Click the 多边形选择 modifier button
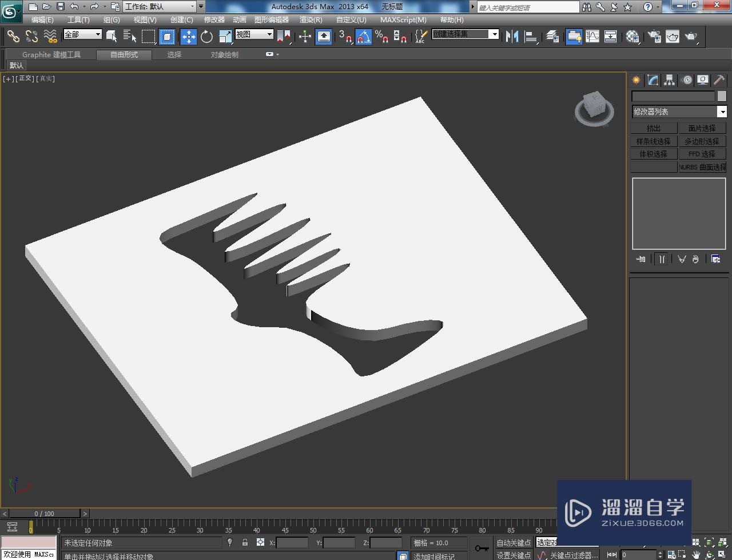Screen dimensions: 732x560 [702, 141]
